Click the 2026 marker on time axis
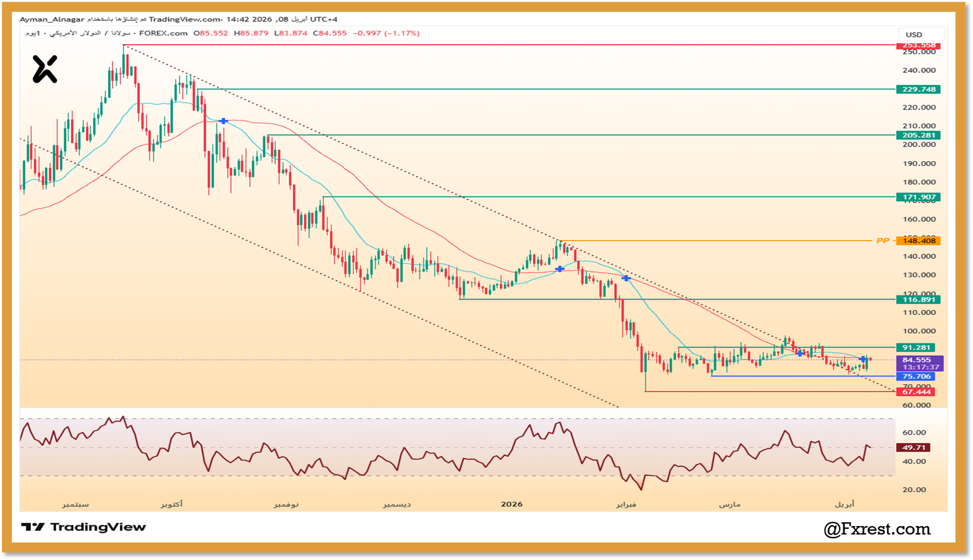973x560 pixels. click(x=511, y=504)
